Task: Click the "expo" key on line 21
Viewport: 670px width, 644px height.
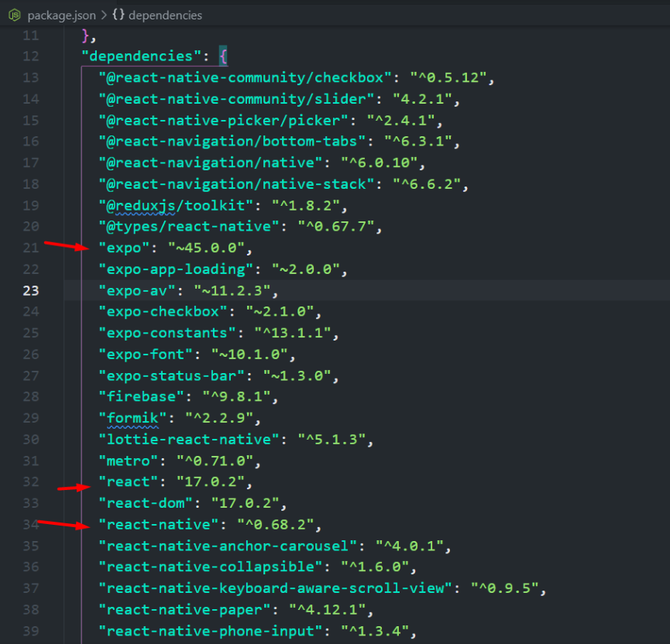Action: click(x=124, y=248)
